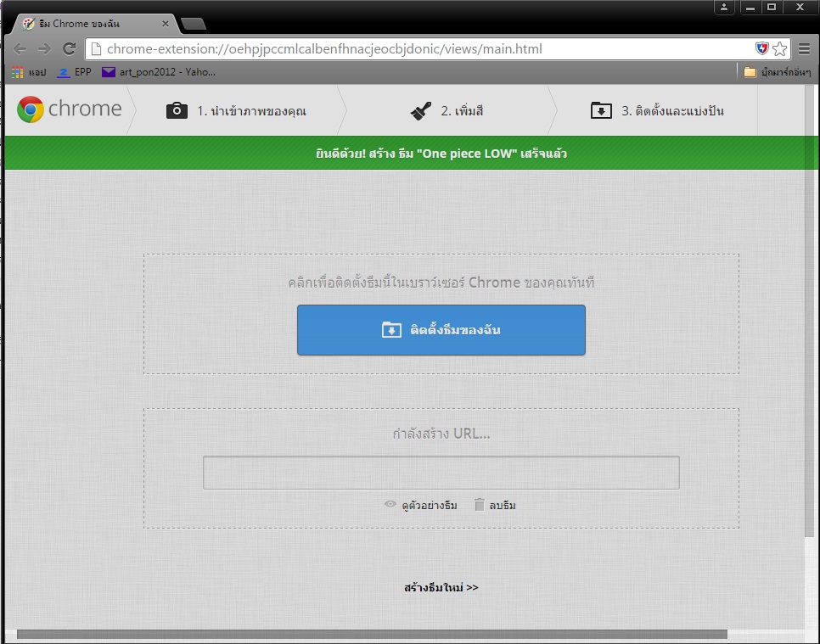
Task: Go to step 3 install and share
Action: [x=657, y=111]
